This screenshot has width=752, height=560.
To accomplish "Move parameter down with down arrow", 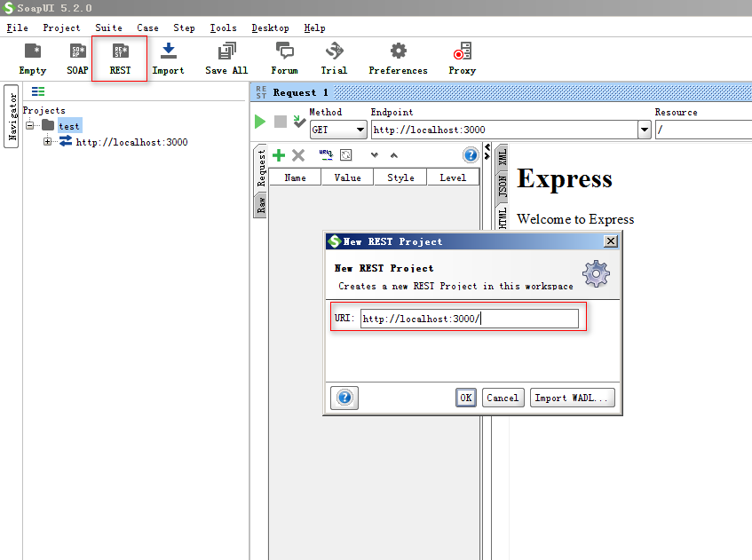I will coord(375,154).
